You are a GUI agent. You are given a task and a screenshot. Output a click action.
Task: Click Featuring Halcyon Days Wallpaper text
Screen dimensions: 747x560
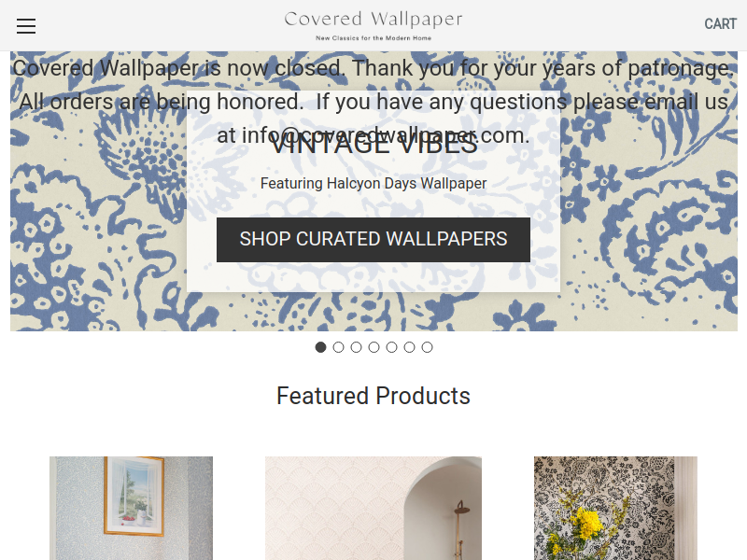[x=373, y=183]
